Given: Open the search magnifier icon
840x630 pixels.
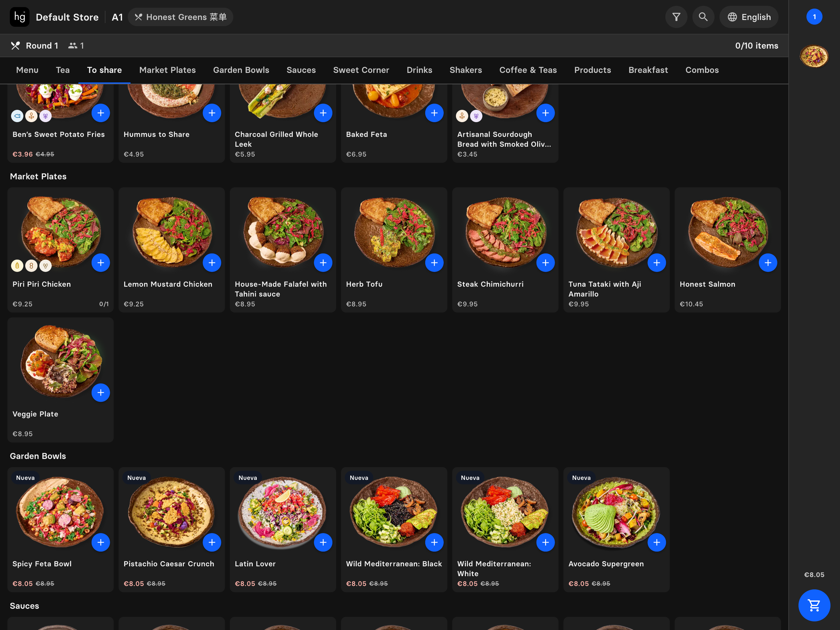Looking at the screenshot, I should pos(703,17).
